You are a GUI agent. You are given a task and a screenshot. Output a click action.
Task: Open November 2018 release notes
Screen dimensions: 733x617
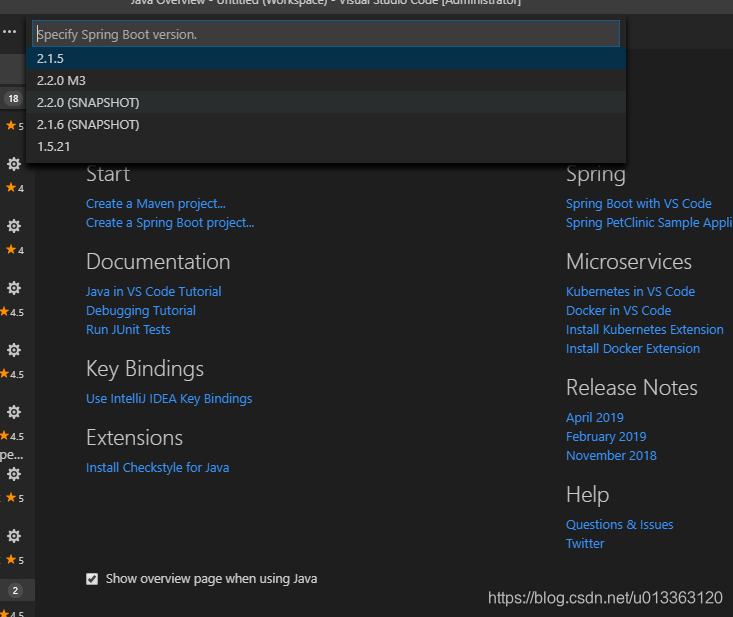pyautogui.click(x=611, y=456)
